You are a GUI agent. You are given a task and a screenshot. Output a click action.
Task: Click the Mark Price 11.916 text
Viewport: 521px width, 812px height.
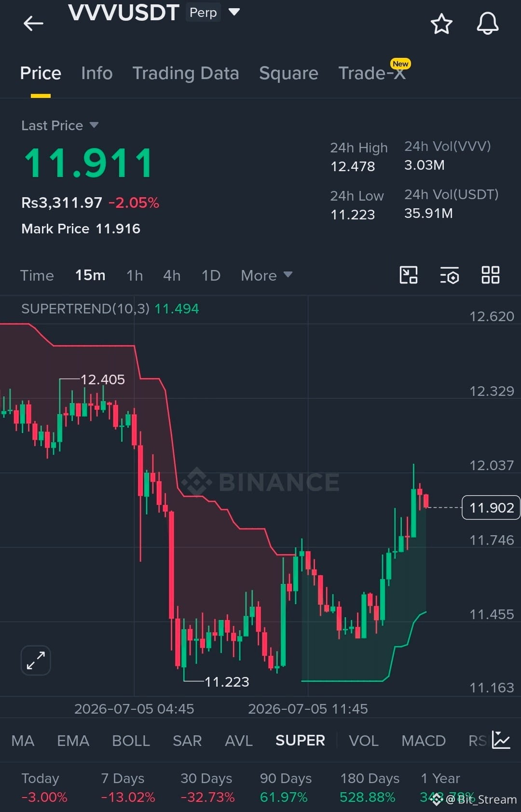point(81,229)
